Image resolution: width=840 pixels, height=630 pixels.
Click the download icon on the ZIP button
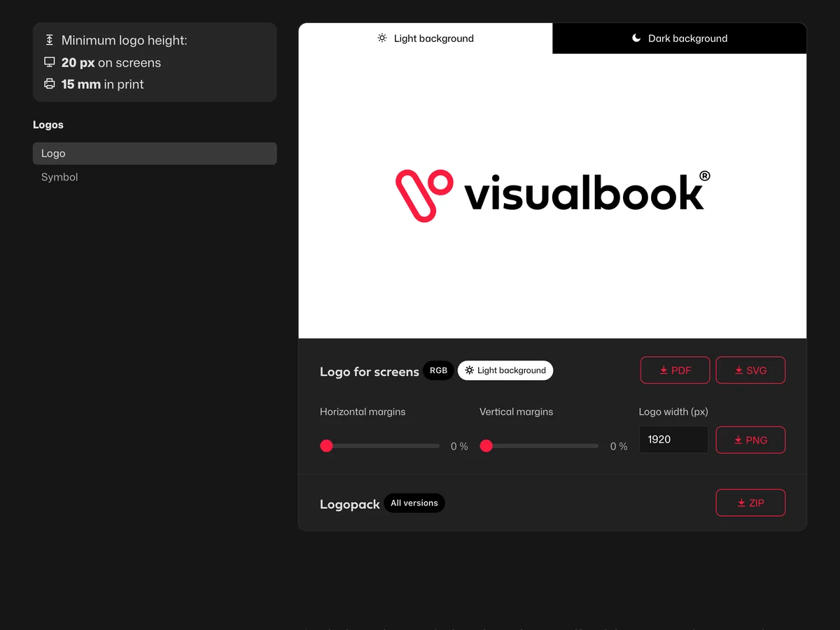(741, 503)
